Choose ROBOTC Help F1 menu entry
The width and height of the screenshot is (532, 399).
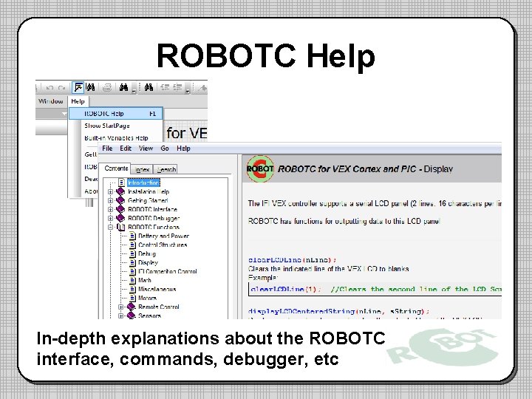(x=116, y=114)
